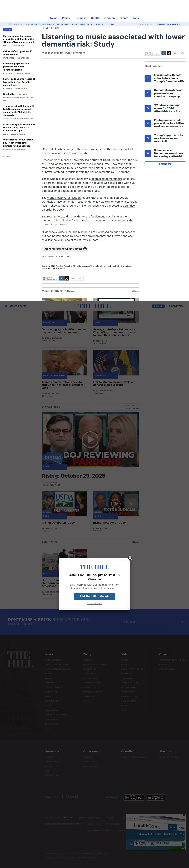Open decreased dementia risk link

pos(107,179)
